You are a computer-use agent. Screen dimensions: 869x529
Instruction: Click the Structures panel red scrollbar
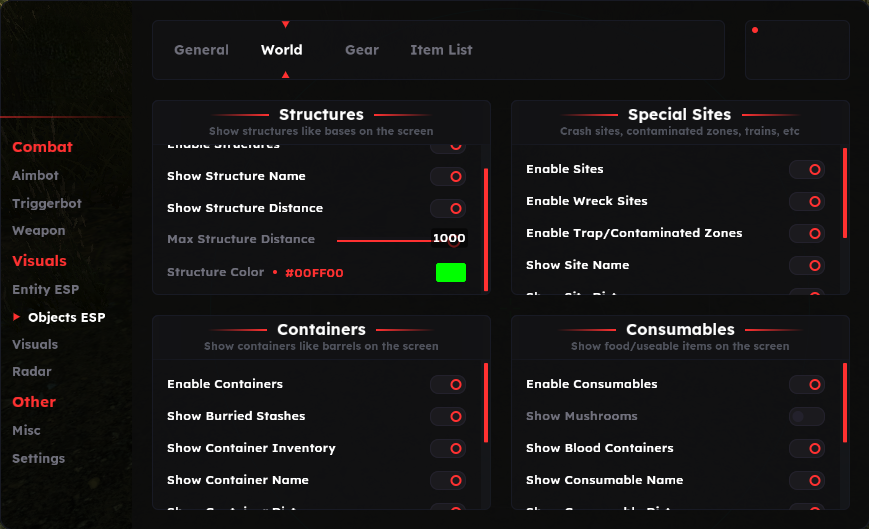click(486, 228)
